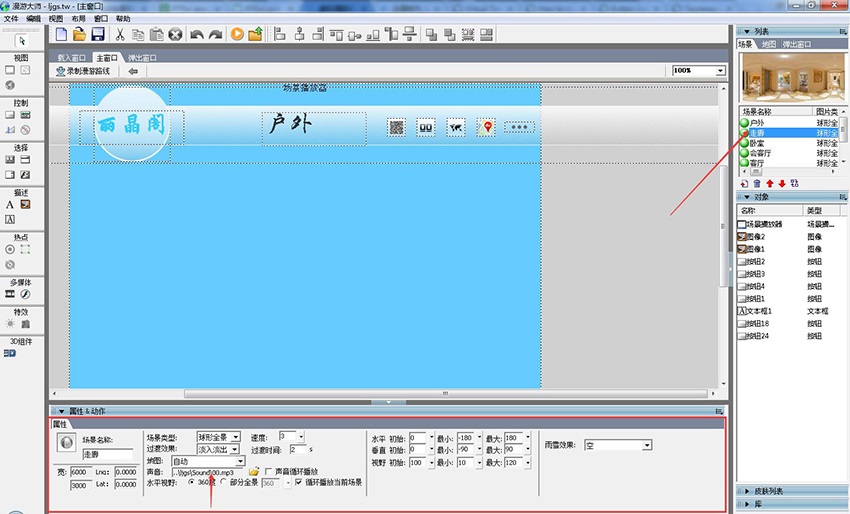Image resolution: width=850 pixels, height=514 pixels.
Task: Click the Undo arrow icon
Action: click(x=197, y=34)
